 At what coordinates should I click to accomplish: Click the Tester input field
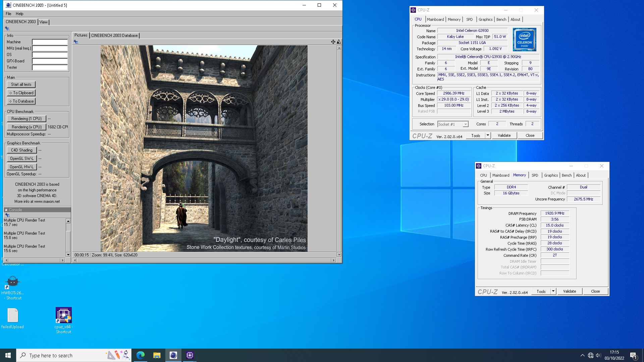pyautogui.click(x=50, y=68)
